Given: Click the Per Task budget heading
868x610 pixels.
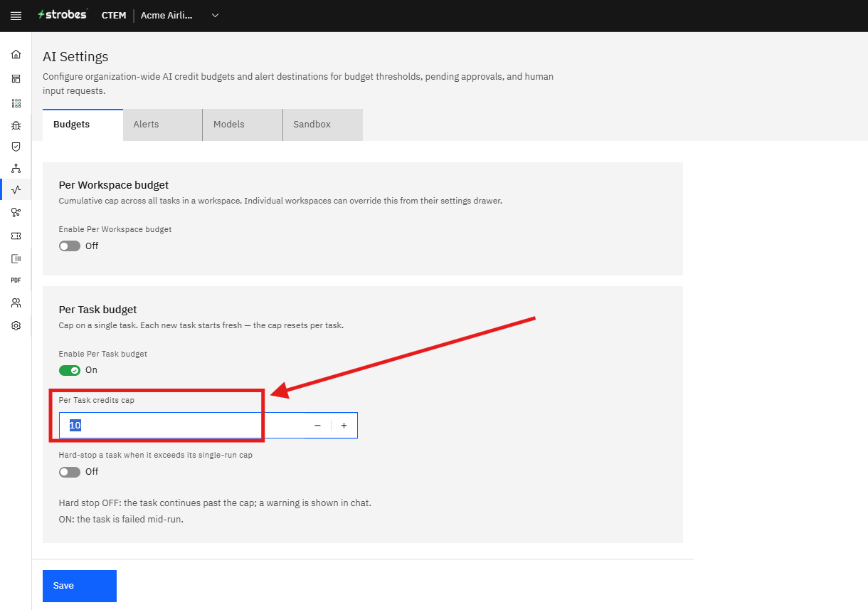Looking at the screenshot, I should 98,310.
